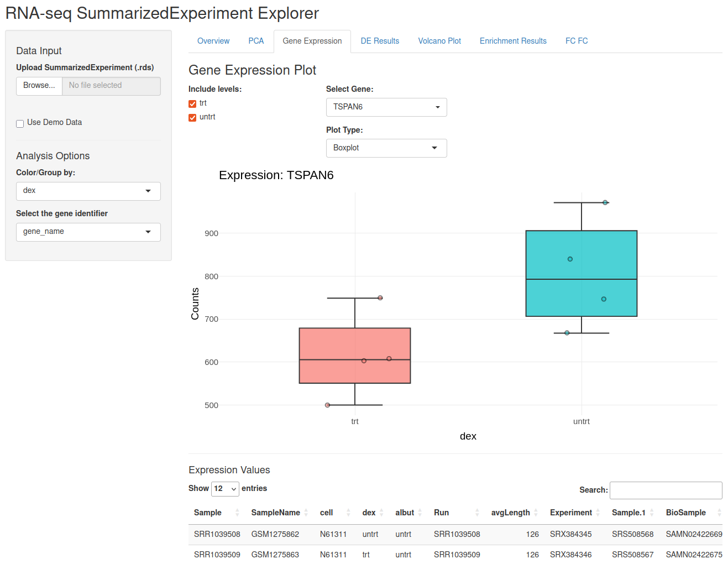Click the SRR1039508 sample cell
This screenshot has width=728, height=564.
tap(217, 534)
